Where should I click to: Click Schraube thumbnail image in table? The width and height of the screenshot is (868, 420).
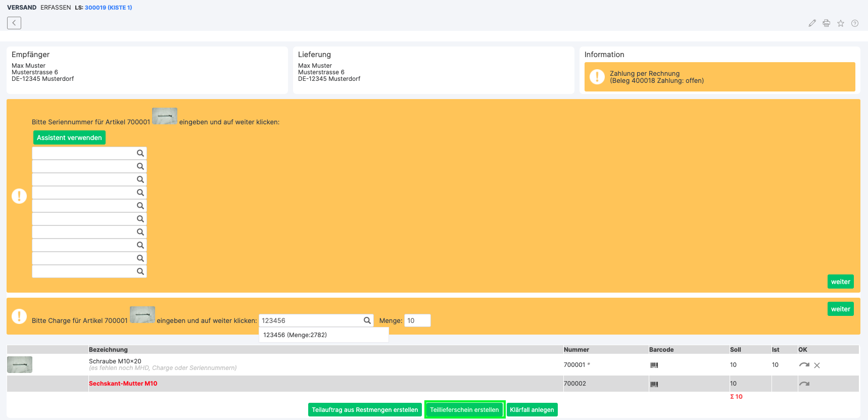point(20,364)
